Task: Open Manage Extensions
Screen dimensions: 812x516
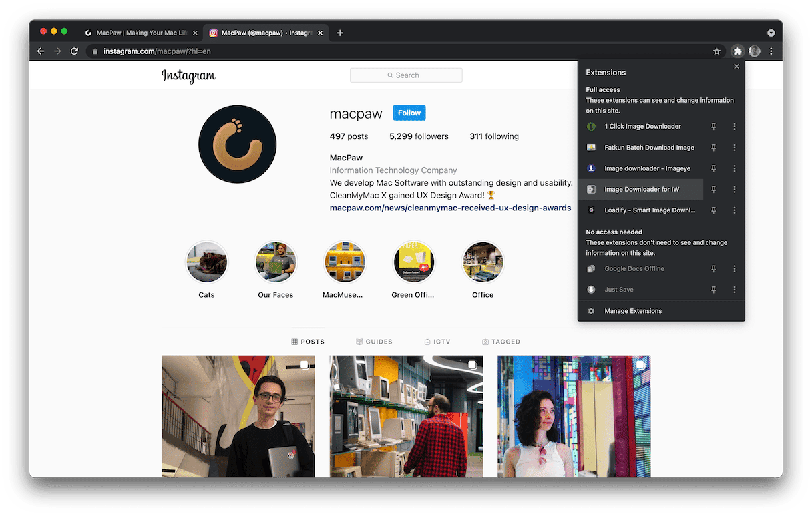Action: (661, 311)
